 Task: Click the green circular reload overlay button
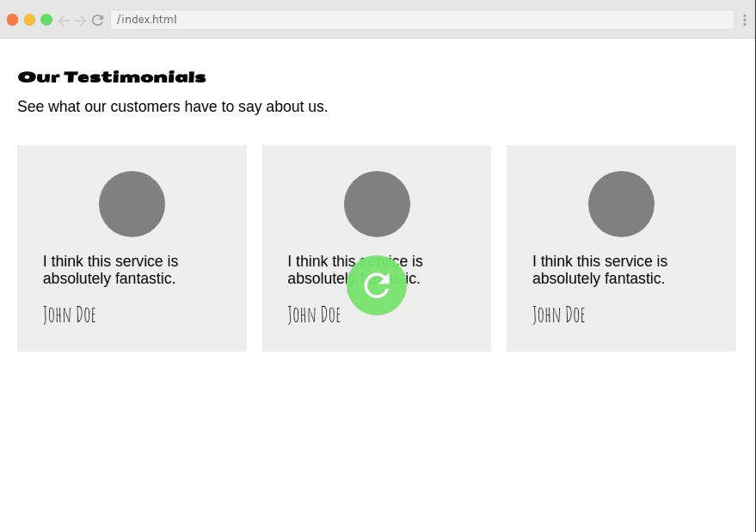point(377,285)
